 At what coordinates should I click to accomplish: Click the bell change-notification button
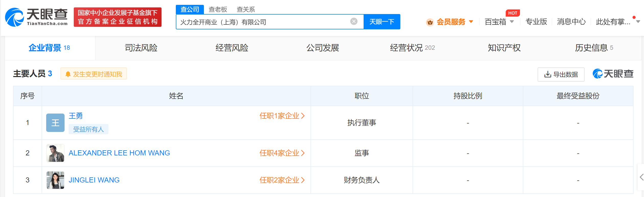[x=94, y=74]
